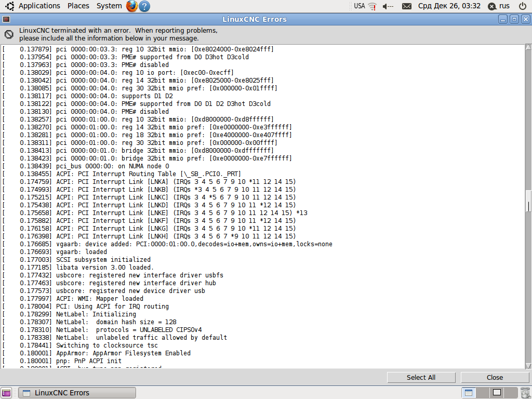Click the power shutdown icon
Viewport: 532px width, 399px height.
coord(523,6)
